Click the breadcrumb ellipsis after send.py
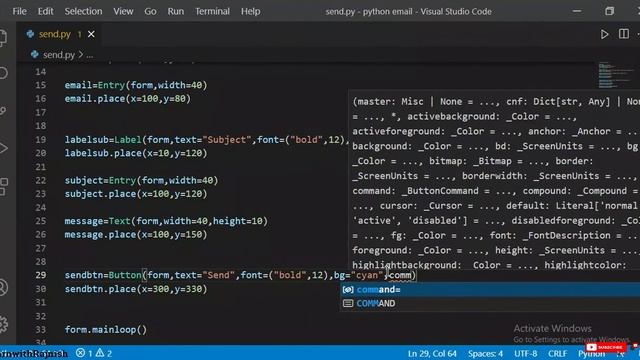Screen dimensions: 640x360 (x=89, y=55)
